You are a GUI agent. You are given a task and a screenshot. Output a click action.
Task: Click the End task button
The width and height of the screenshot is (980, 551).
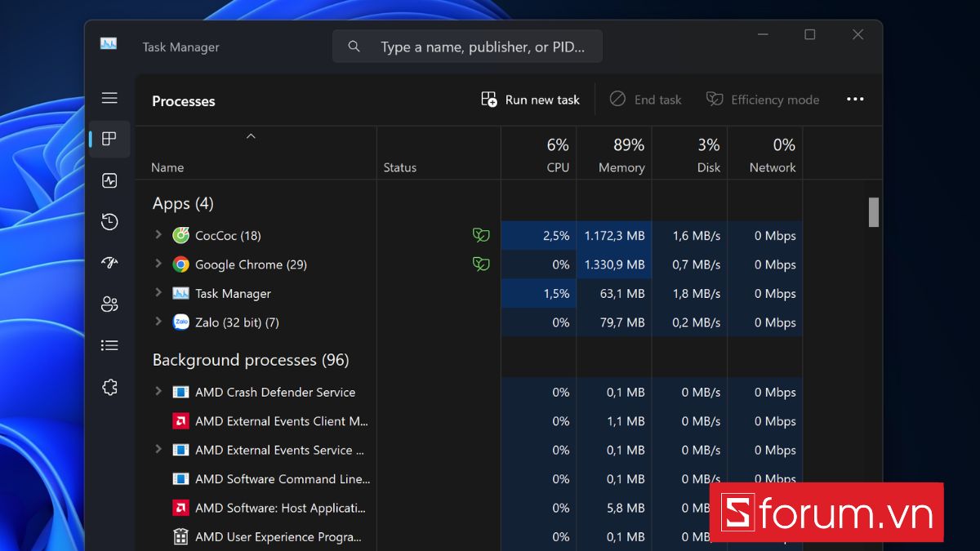[646, 100]
